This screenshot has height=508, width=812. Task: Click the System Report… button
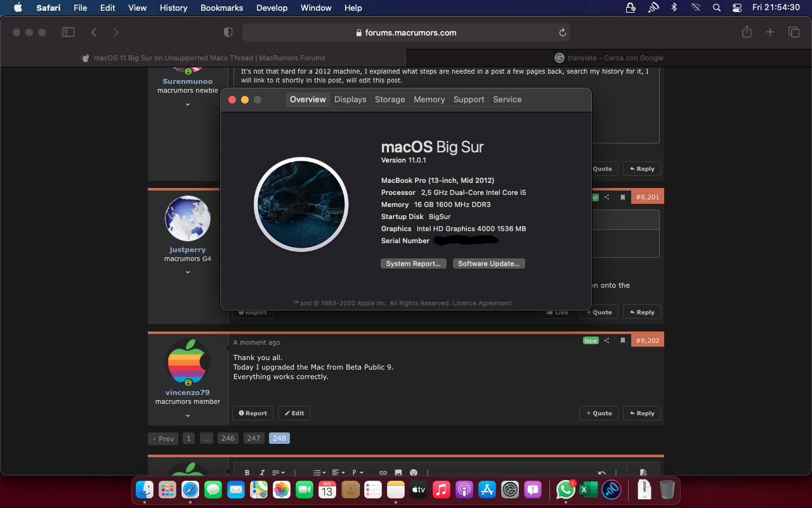(x=414, y=264)
